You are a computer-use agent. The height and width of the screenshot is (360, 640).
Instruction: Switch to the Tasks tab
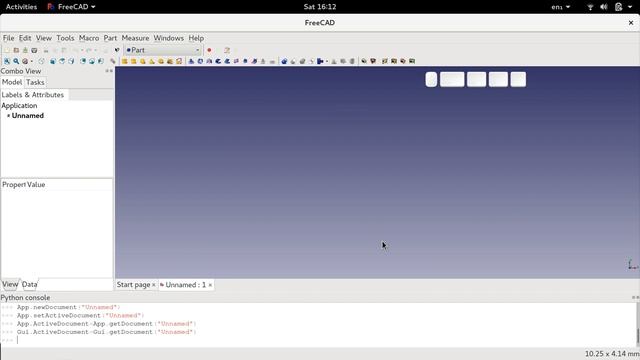[35, 82]
